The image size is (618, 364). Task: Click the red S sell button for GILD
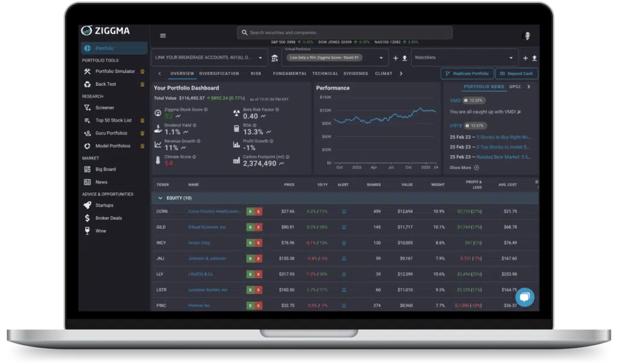point(258,227)
